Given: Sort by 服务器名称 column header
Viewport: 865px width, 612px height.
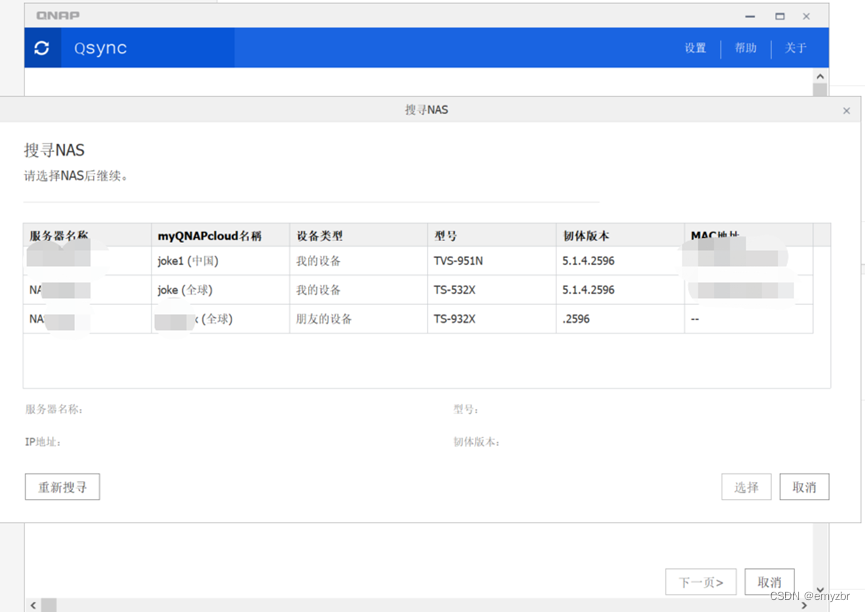Looking at the screenshot, I should pyautogui.click(x=87, y=235).
